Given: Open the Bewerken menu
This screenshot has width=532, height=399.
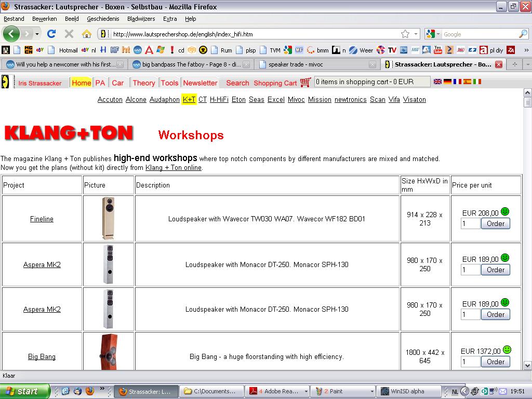Looking at the screenshot, I should pyautogui.click(x=45, y=19).
